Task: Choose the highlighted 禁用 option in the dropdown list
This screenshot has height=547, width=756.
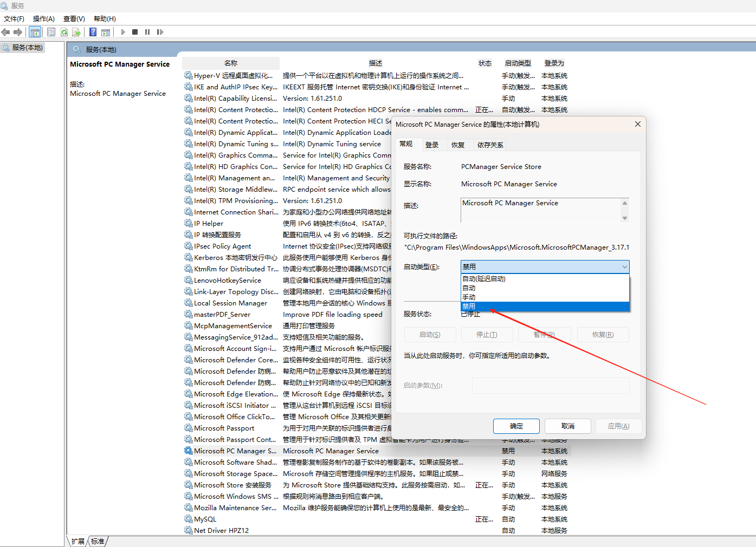Action: [545, 307]
